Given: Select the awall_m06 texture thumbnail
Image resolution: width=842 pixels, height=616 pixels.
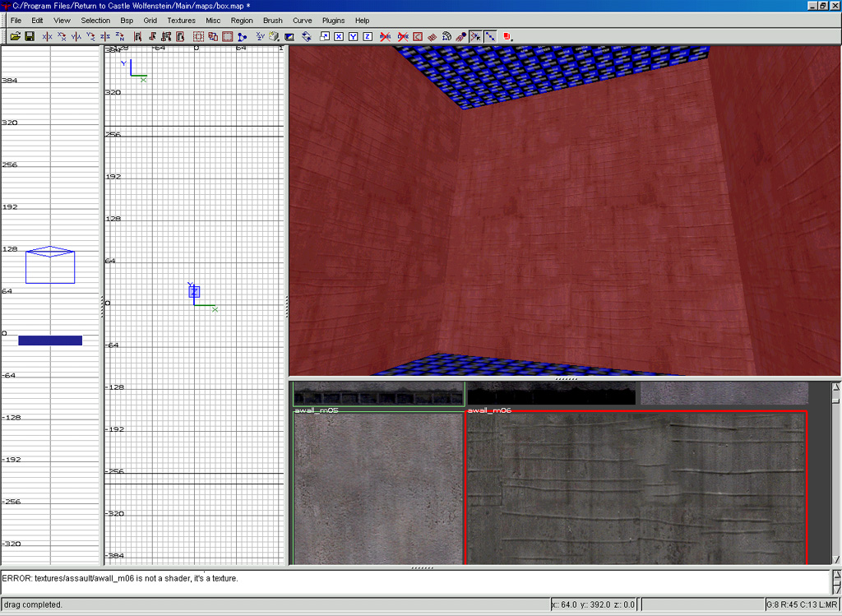Looking at the screenshot, I should click(636, 489).
